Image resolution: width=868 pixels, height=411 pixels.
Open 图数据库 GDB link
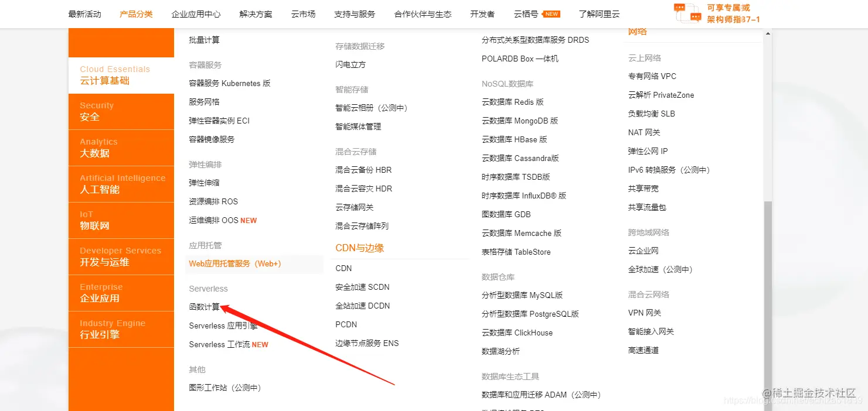tap(506, 214)
